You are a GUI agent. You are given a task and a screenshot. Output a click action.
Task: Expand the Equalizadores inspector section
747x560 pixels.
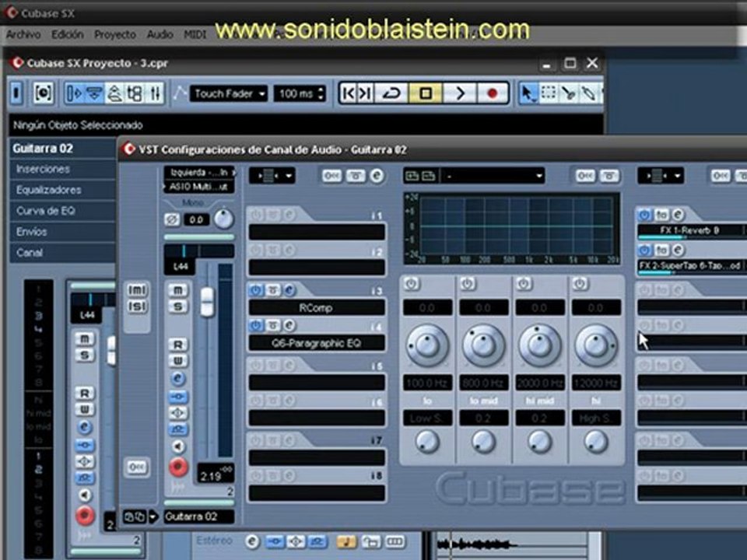point(62,190)
